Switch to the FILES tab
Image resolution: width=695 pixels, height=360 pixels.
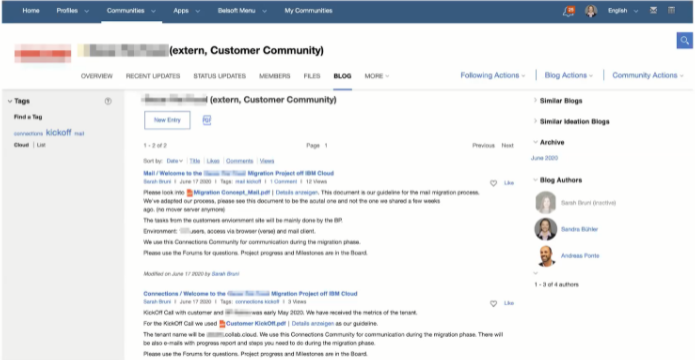coord(312,76)
